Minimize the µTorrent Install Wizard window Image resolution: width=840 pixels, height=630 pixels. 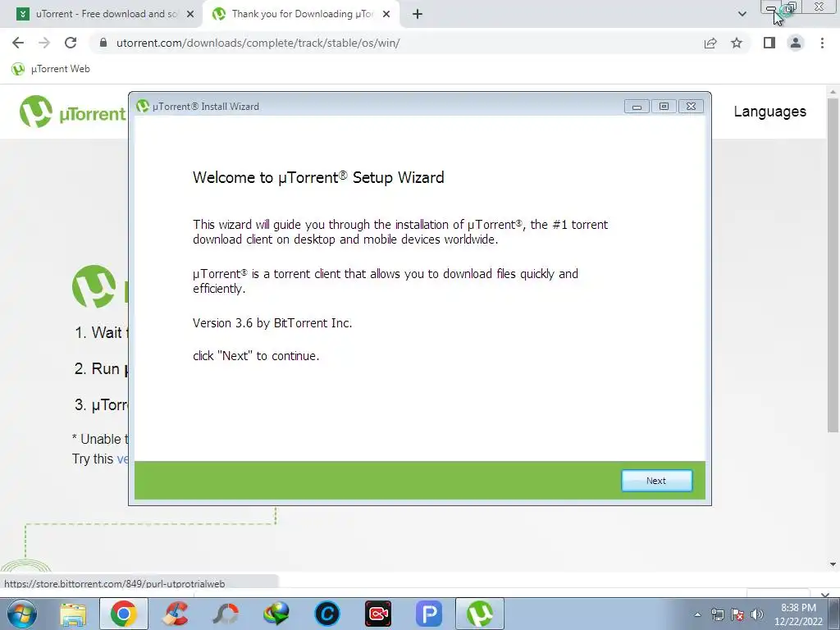pyautogui.click(x=637, y=106)
